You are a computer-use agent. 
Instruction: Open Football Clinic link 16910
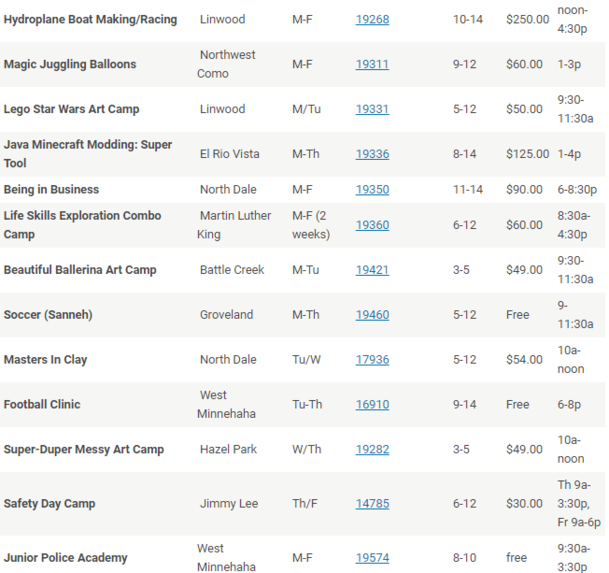click(x=372, y=405)
